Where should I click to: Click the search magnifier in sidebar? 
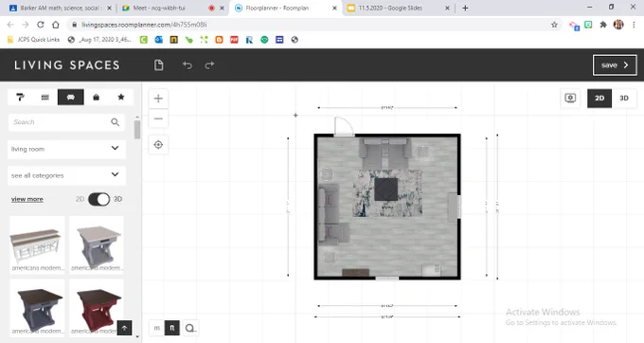point(115,122)
